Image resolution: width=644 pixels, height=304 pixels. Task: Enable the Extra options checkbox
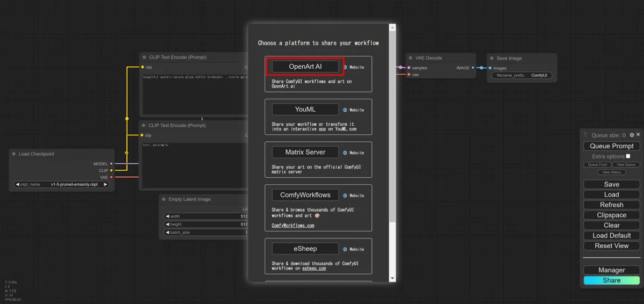click(x=628, y=156)
